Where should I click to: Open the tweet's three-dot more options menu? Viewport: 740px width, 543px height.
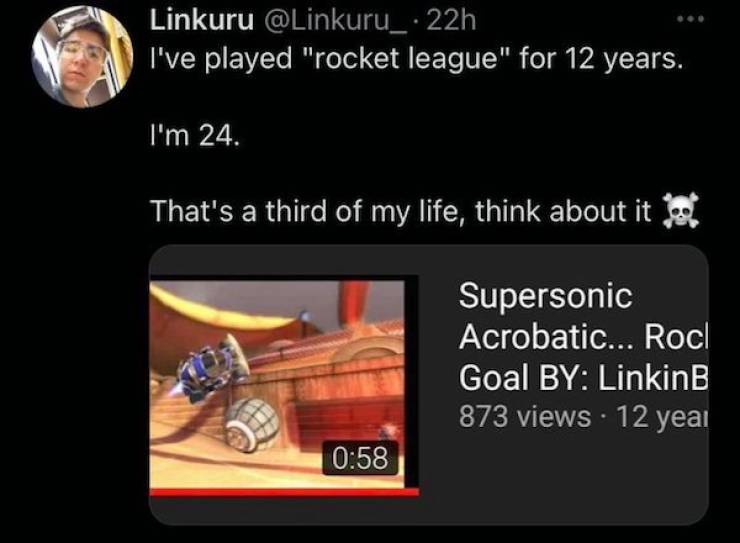(690, 19)
